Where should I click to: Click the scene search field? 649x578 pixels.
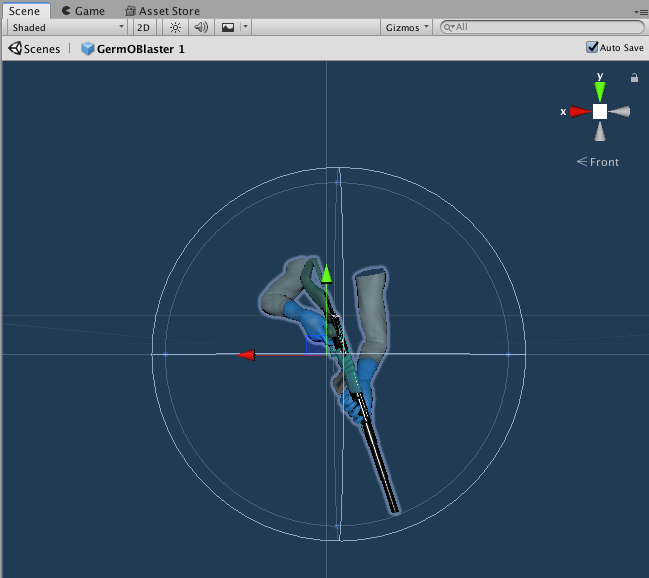pyautogui.click(x=545, y=28)
